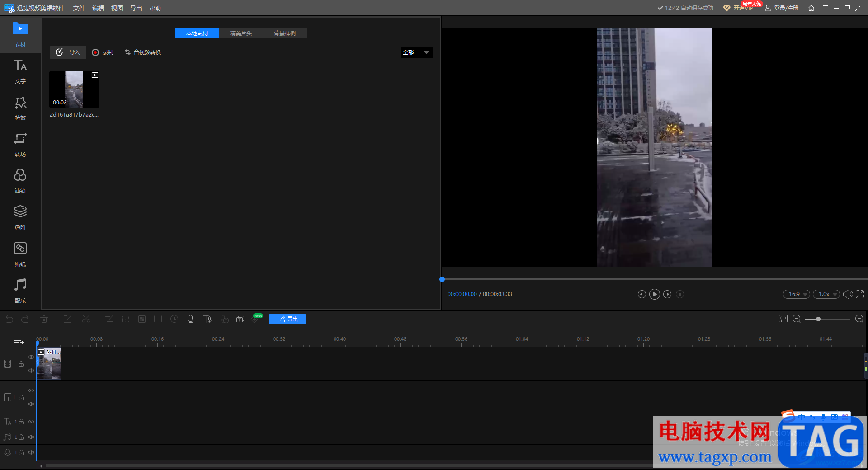The width and height of the screenshot is (868, 470).
Task: Click the add track icon
Action: click(19, 341)
